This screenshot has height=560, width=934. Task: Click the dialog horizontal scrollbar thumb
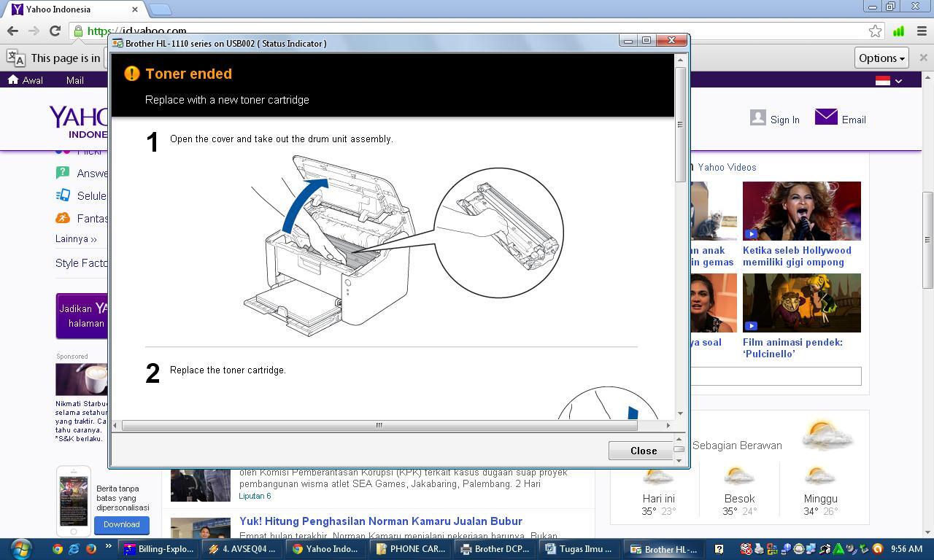coord(379,425)
